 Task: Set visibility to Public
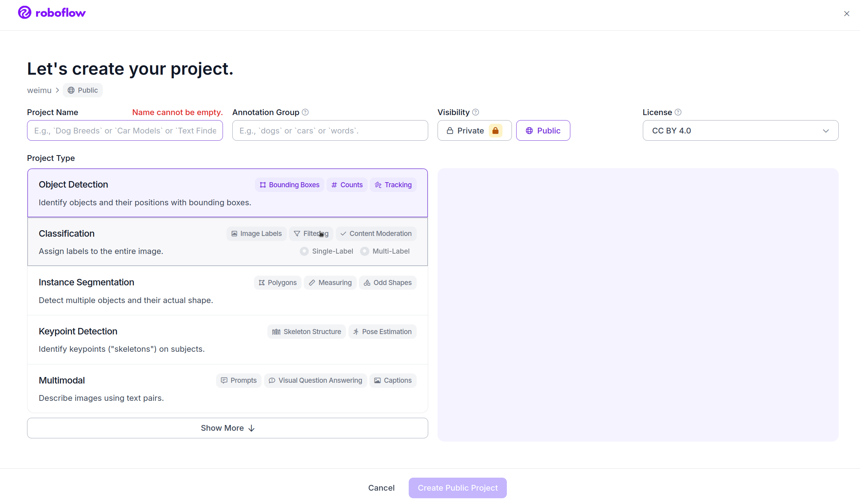pyautogui.click(x=543, y=131)
